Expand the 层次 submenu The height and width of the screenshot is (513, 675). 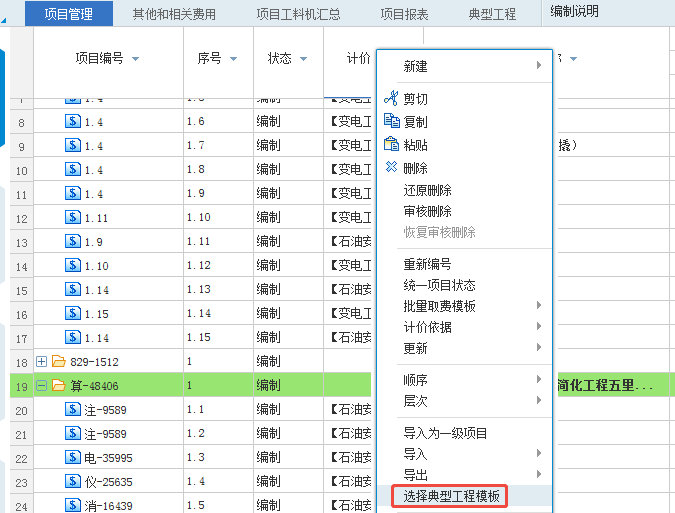pos(539,401)
